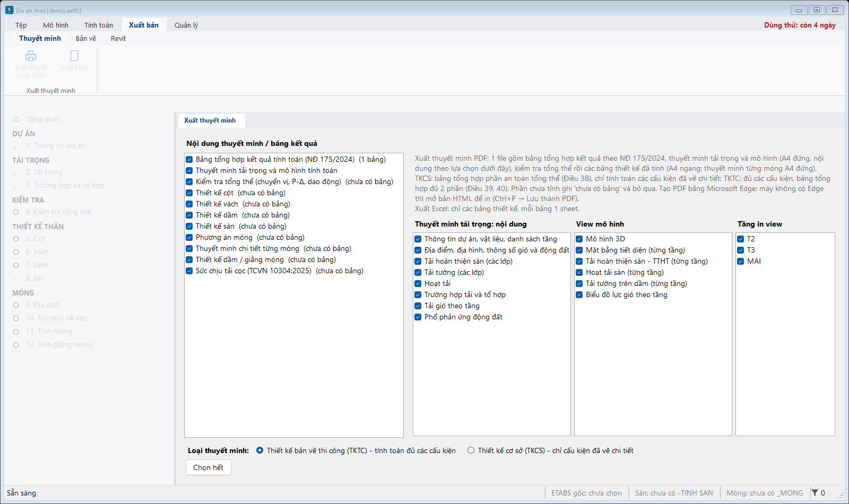Click the app logo in the title bar
This screenshot has height=504, width=849.
(x=9, y=10)
